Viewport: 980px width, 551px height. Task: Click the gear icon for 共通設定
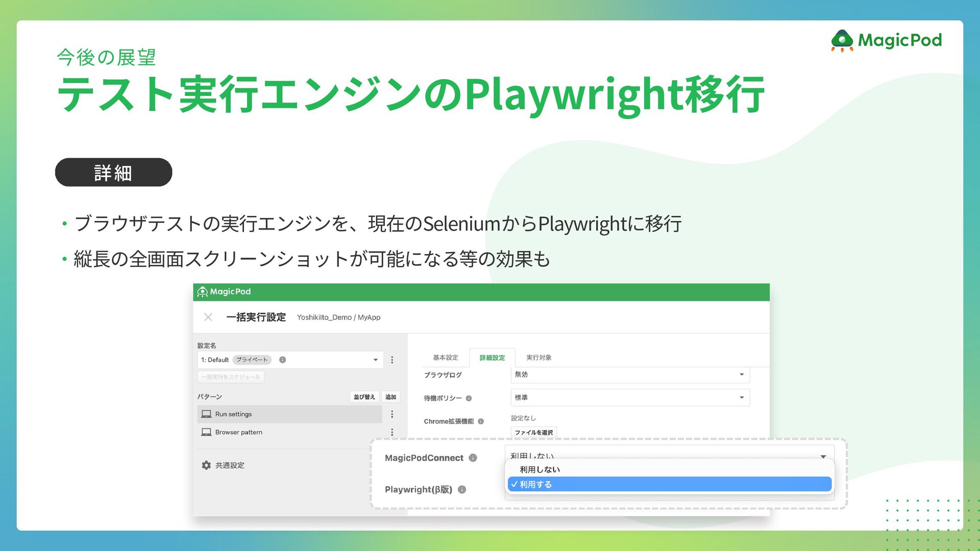tap(206, 465)
